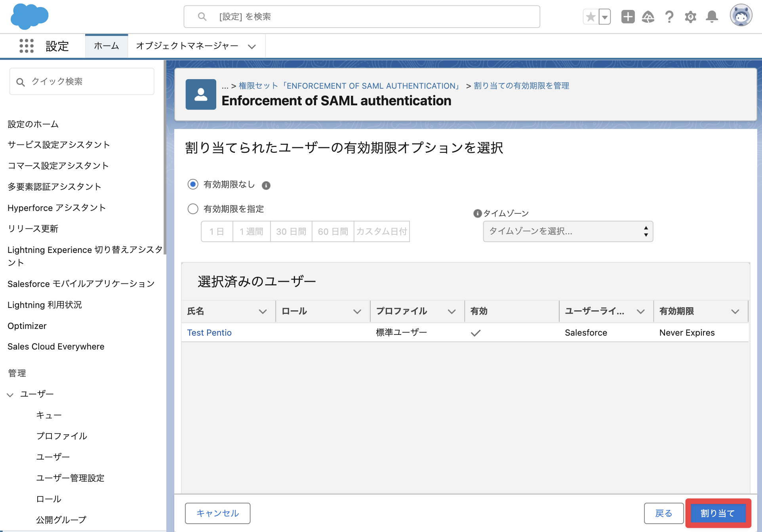Collapse the ユーザー tree section
Image resolution: width=762 pixels, height=532 pixels.
click(x=10, y=395)
